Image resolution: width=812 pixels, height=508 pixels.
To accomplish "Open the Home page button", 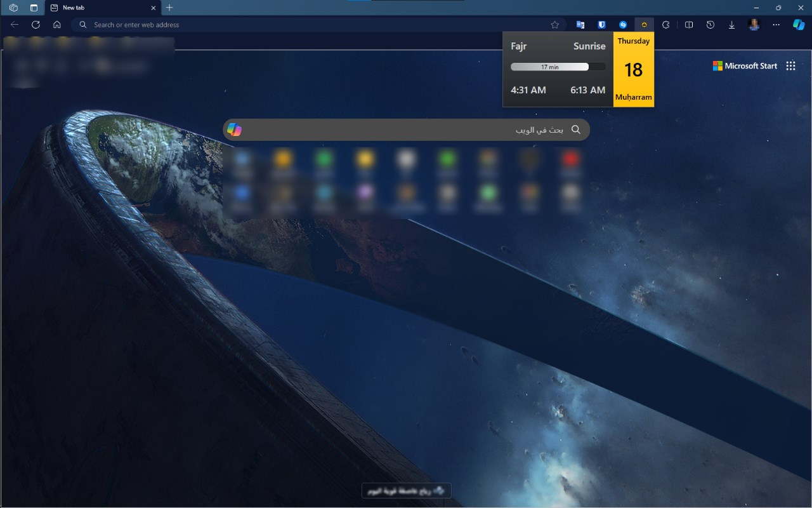I will pyautogui.click(x=57, y=25).
